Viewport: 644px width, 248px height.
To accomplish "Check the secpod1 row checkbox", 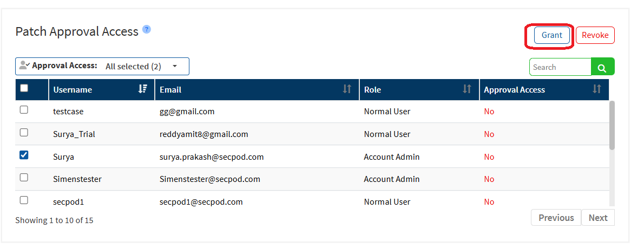I will point(24,200).
